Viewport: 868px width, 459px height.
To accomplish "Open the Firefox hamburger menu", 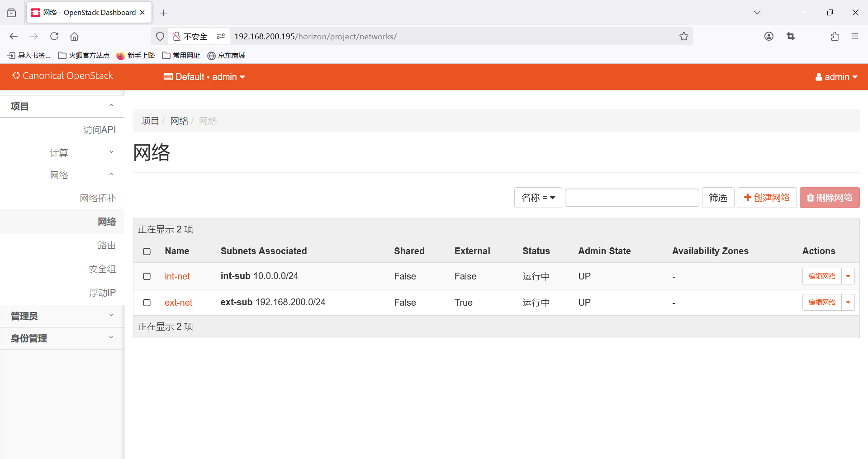I will point(855,36).
